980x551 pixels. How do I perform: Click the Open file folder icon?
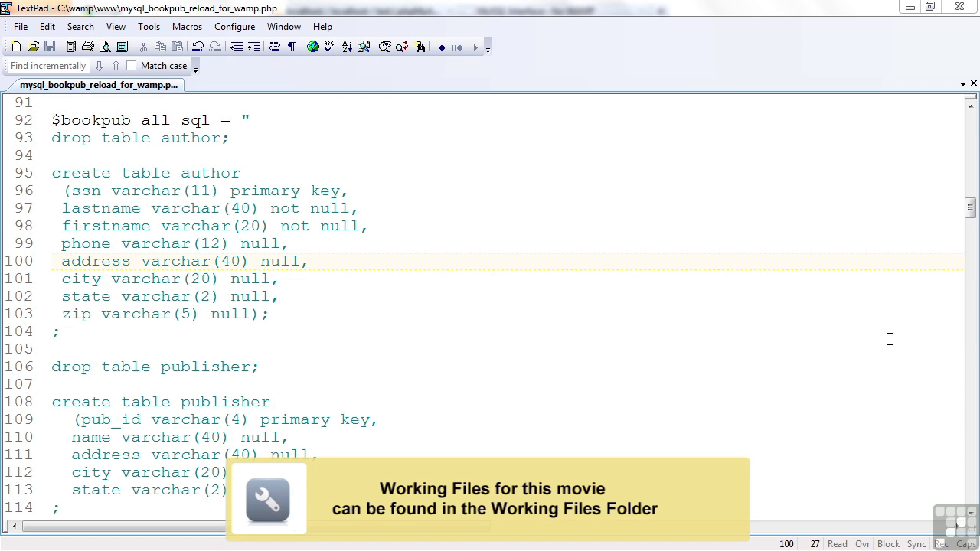[33, 47]
